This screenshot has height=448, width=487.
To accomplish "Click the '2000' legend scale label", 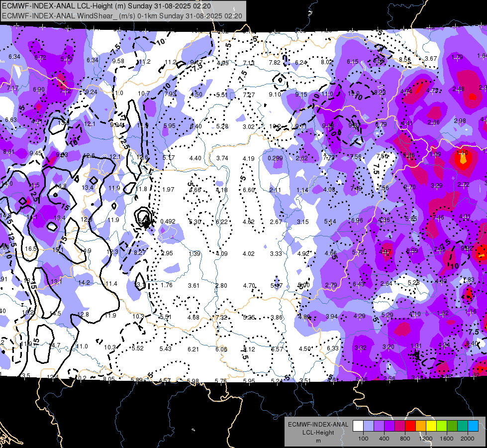I will click(468, 439).
